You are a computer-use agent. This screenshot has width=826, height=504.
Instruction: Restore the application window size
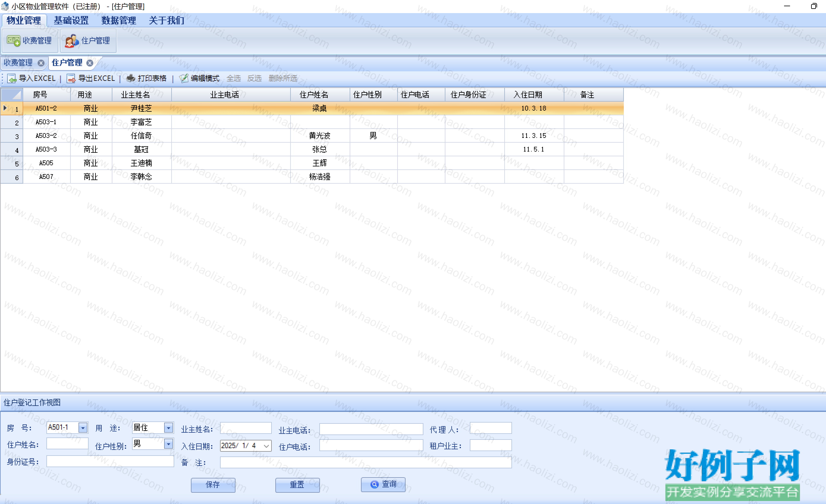[814, 6]
